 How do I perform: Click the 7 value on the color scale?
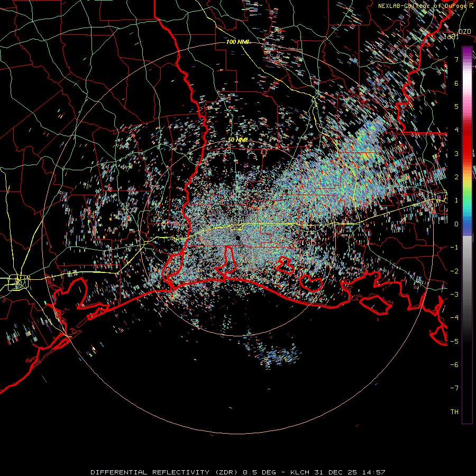456,59
